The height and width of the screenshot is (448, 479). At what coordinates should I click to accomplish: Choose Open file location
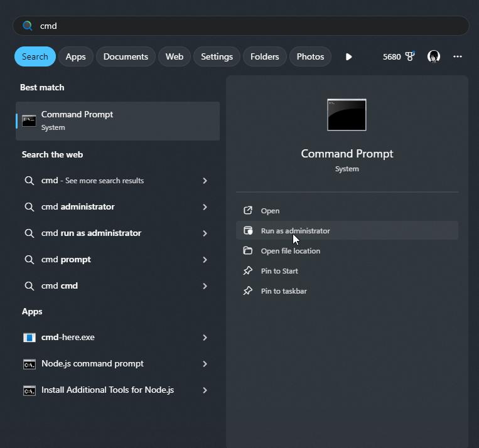[x=347, y=251]
